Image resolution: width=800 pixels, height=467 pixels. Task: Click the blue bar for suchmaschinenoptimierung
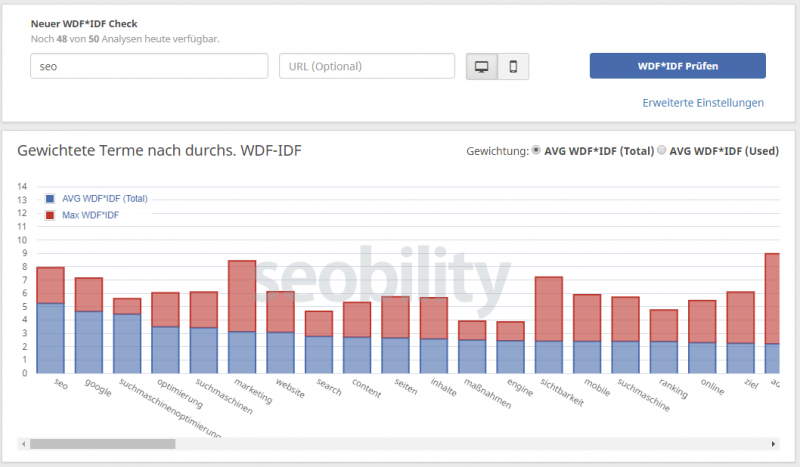tap(127, 343)
